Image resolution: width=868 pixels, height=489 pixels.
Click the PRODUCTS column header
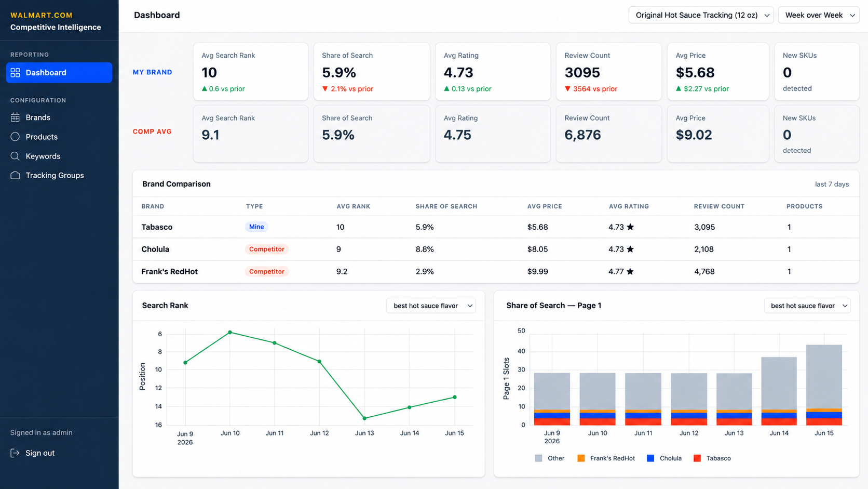click(804, 206)
